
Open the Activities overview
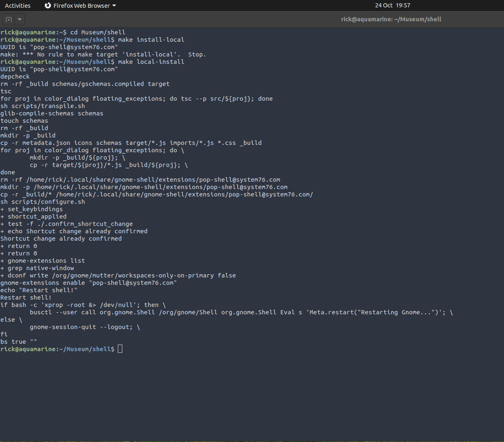(18, 5)
